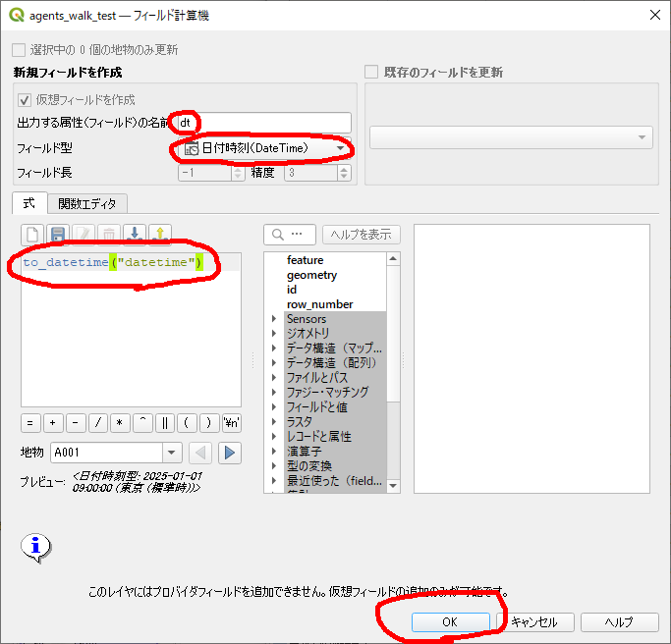This screenshot has height=644, width=671.
Task: Toggle '仮想フィールドを作成' checkbox
Action: [x=26, y=100]
